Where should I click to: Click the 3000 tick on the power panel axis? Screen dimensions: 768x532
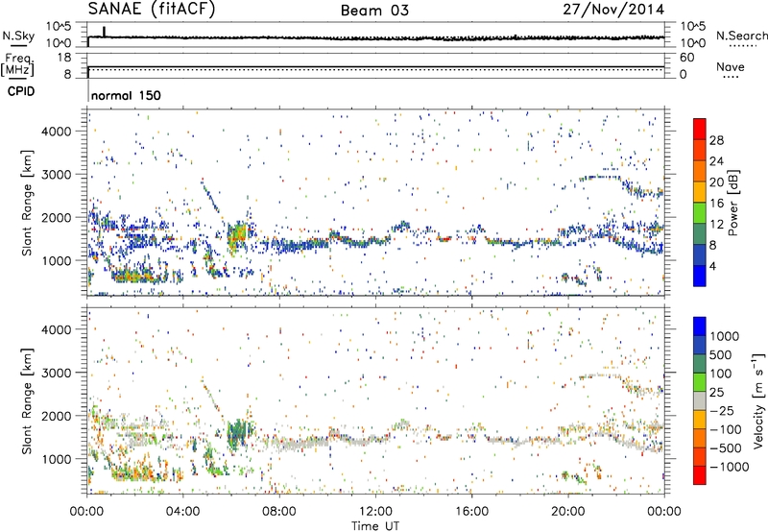(57, 175)
